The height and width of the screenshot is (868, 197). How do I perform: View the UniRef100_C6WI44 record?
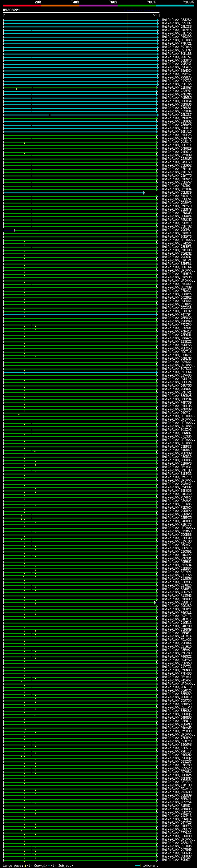176,267
